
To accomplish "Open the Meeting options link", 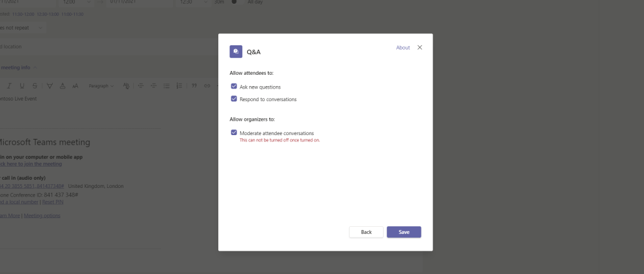I will click(42, 216).
